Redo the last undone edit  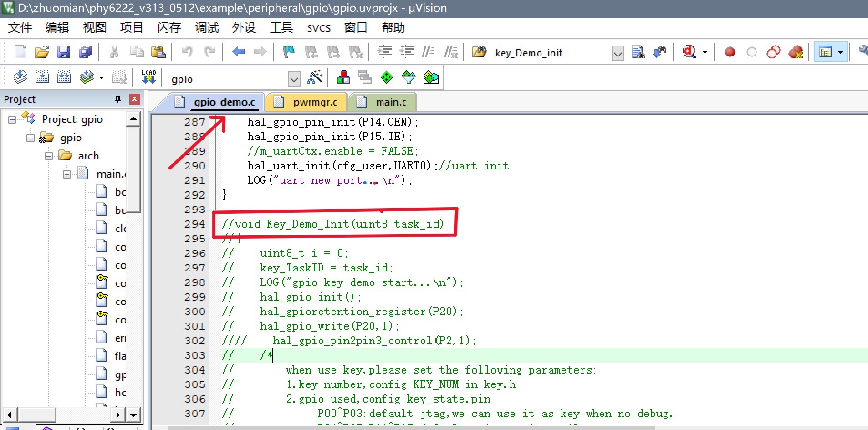(209, 52)
